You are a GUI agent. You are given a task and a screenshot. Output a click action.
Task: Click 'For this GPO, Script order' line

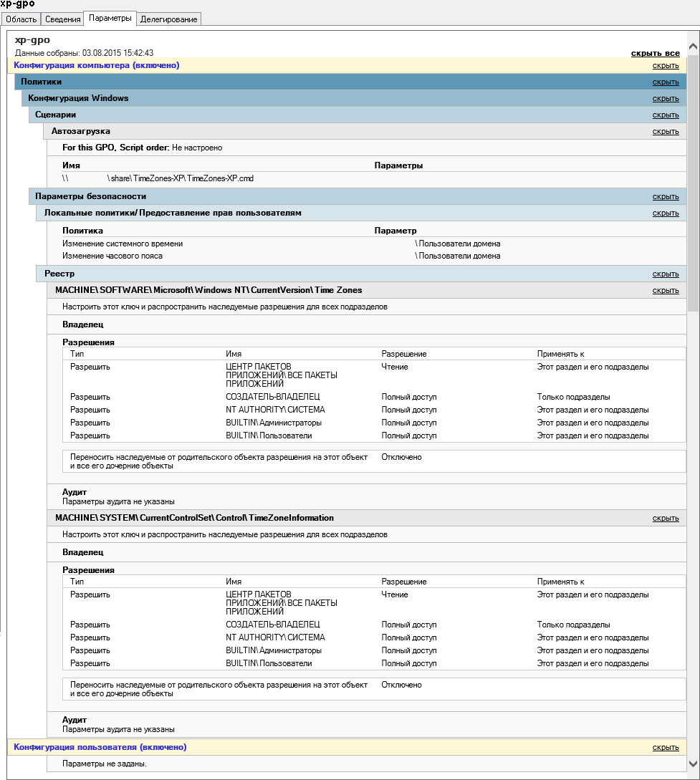point(143,148)
